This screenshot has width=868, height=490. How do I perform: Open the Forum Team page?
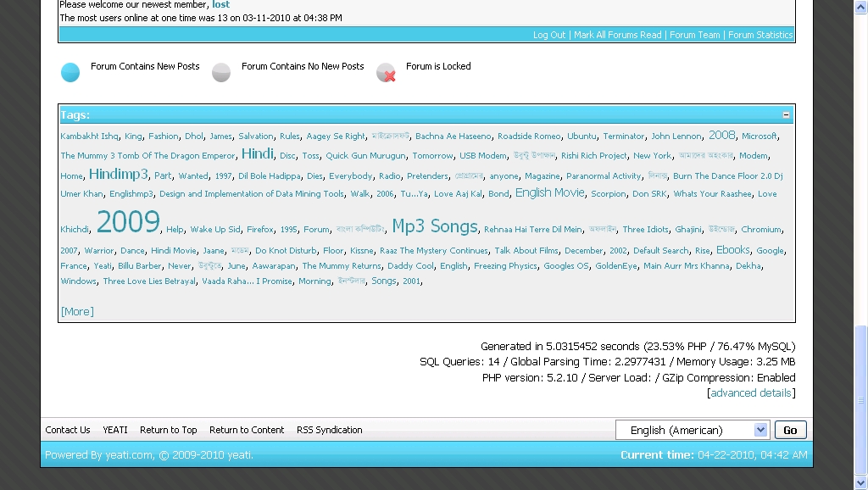[x=694, y=35]
